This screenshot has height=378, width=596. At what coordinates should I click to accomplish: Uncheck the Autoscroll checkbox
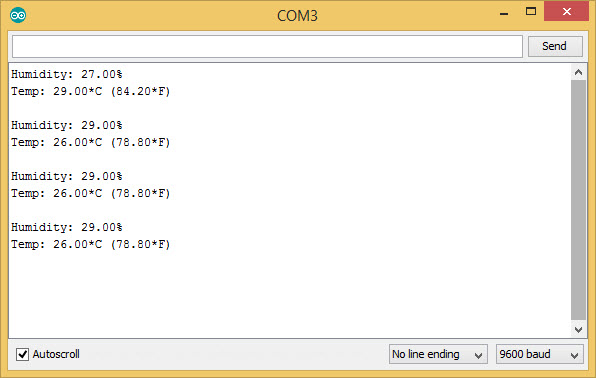pos(22,354)
